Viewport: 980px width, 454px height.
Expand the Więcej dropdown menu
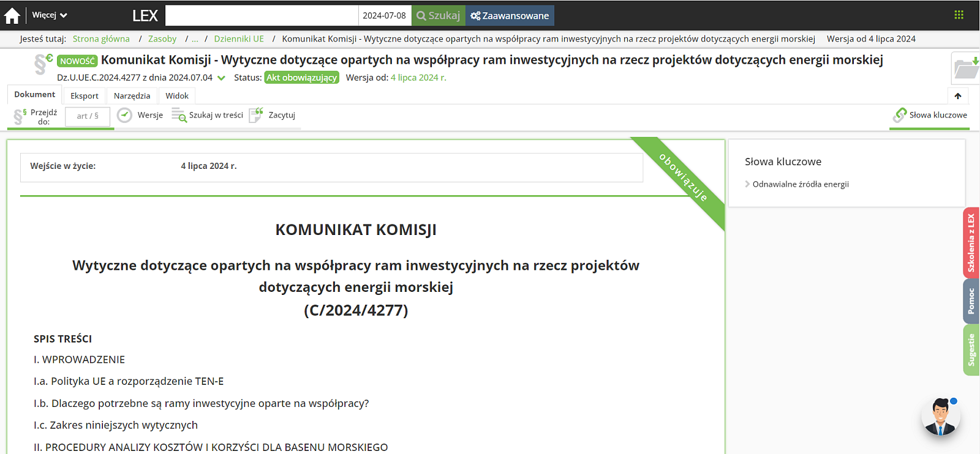click(x=50, y=15)
